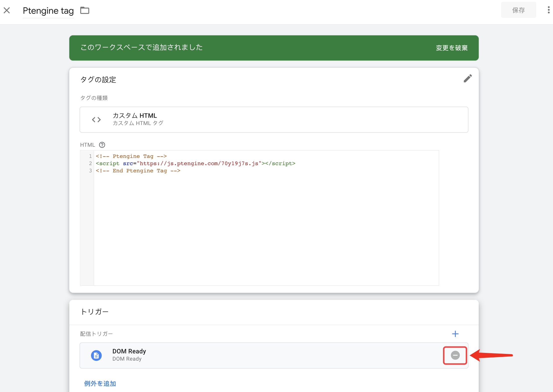This screenshot has width=553, height=392.
Task: Click 変更を破棄 to discard changes
Action: pyautogui.click(x=452, y=48)
